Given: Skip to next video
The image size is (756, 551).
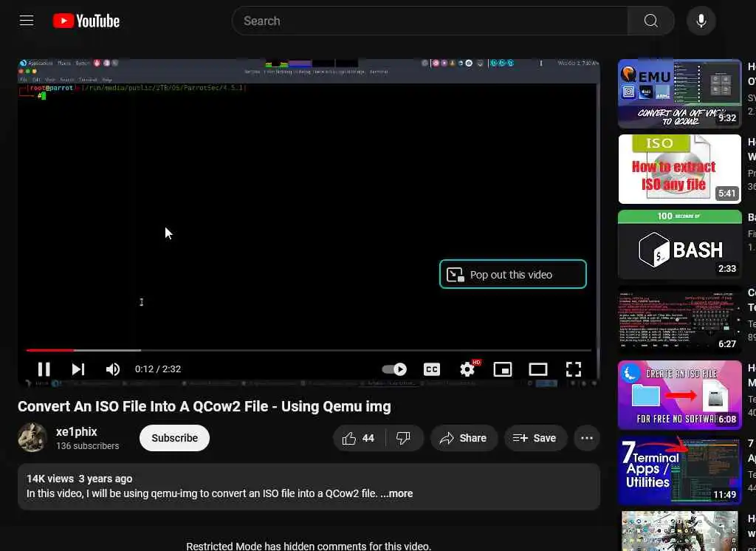Looking at the screenshot, I should [78, 369].
